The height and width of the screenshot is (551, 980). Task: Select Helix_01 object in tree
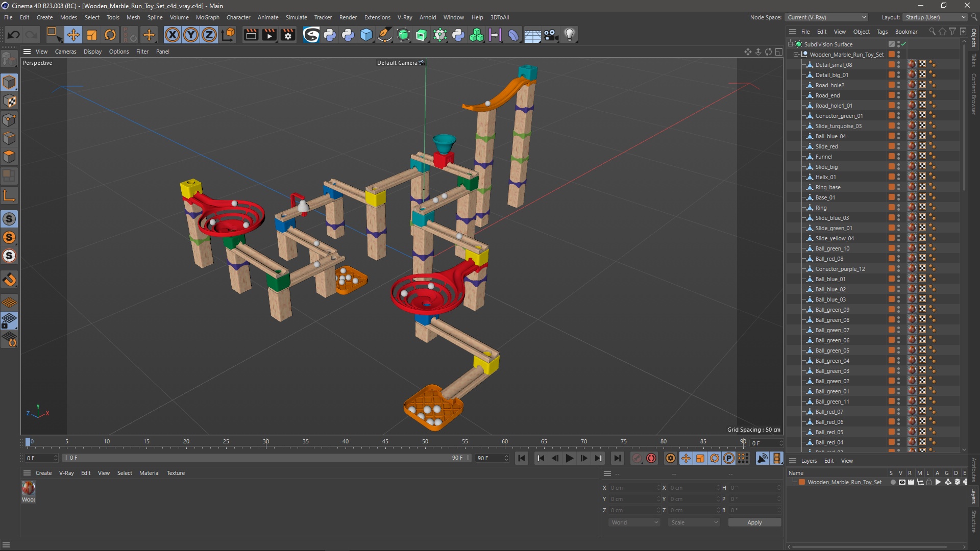coord(825,177)
